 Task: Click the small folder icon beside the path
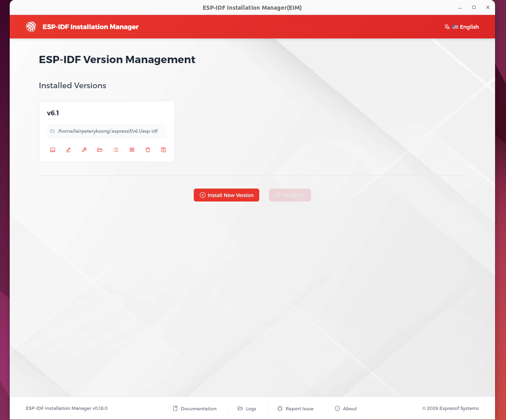point(52,131)
